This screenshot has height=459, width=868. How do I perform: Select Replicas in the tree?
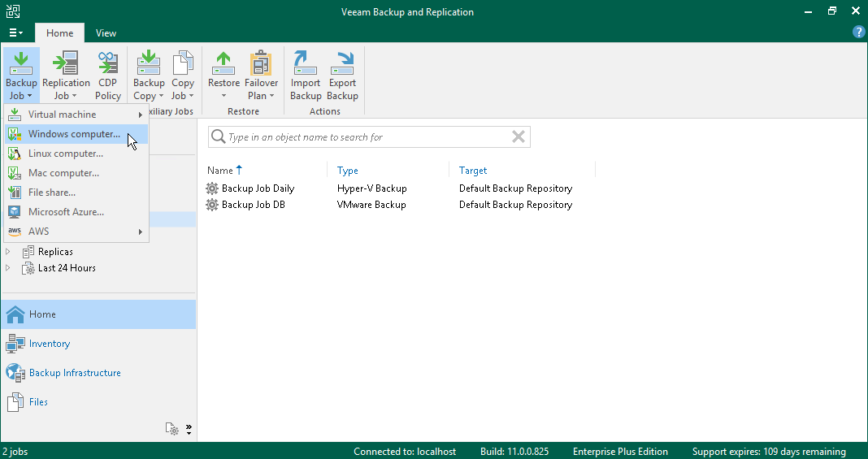(x=55, y=252)
